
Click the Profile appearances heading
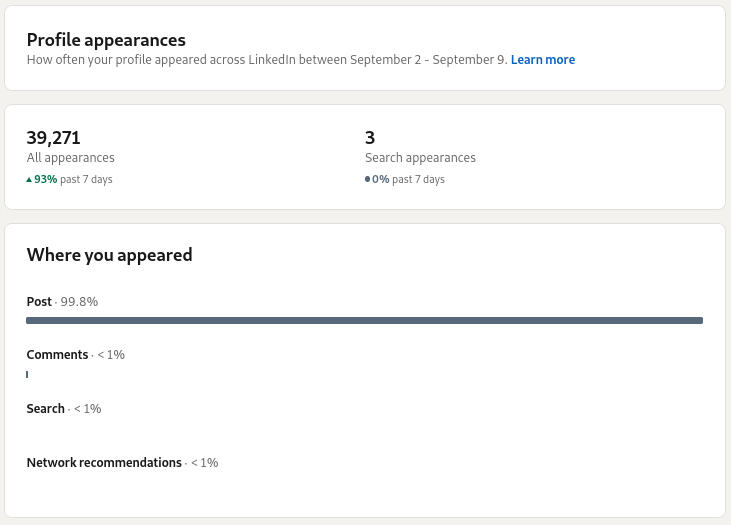[106, 40]
